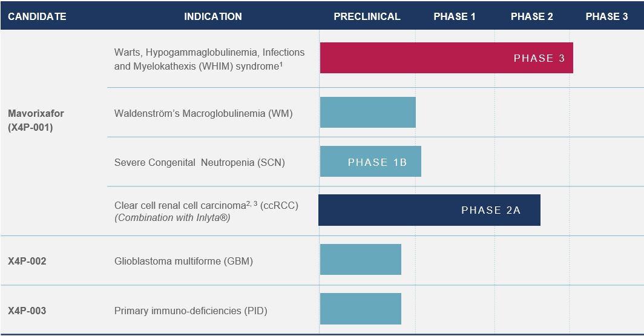Image resolution: width=644 pixels, height=336 pixels.
Task: Click the PHASE 2 column header
Action: pos(531,16)
